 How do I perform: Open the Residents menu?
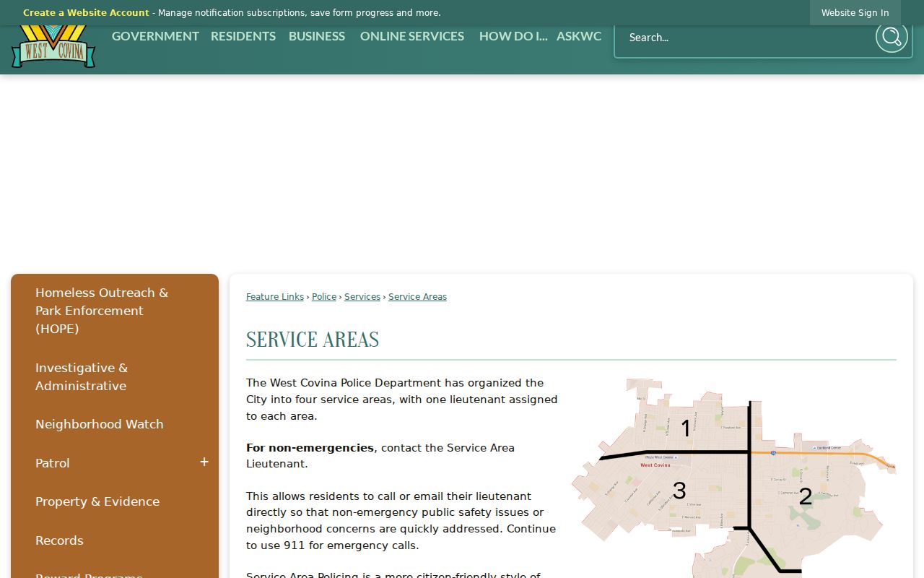243,36
